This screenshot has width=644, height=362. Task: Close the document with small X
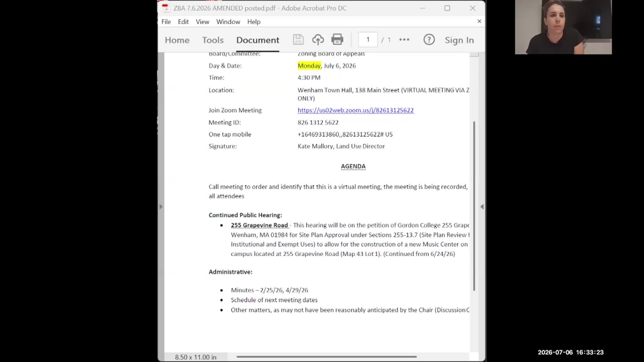479,21
